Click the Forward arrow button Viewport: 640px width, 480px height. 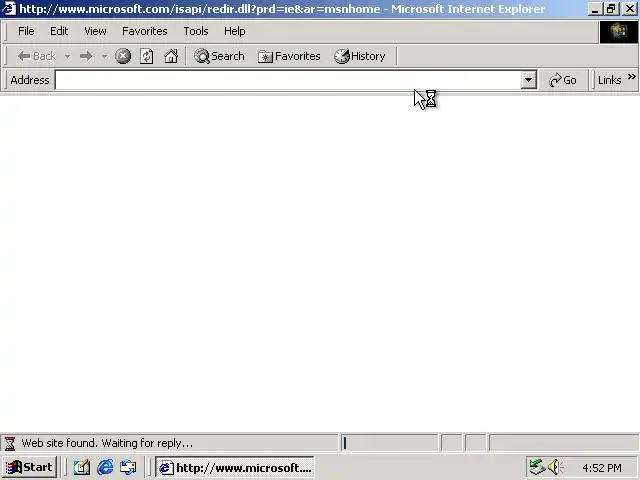click(86, 56)
